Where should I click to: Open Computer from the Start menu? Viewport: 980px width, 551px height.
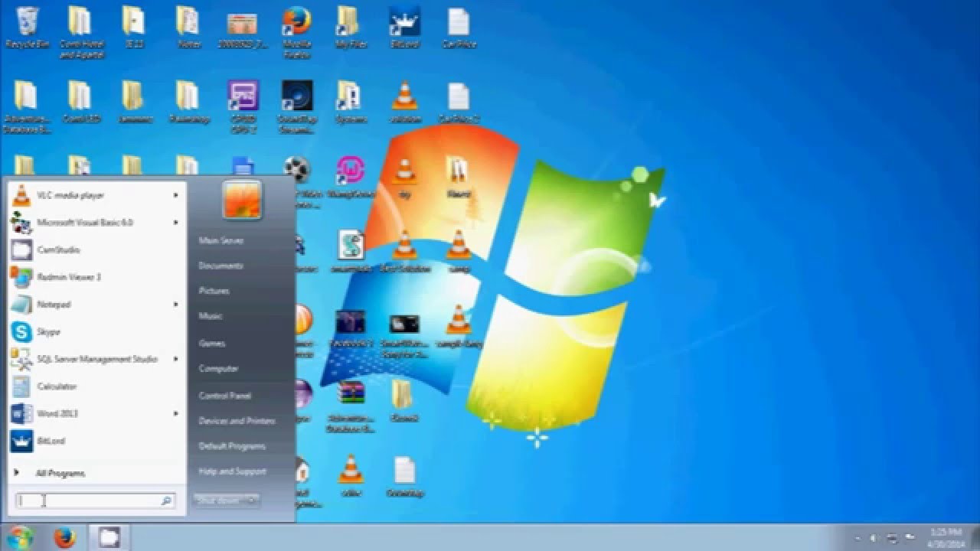pyautogui.click(x=218, y=369)
